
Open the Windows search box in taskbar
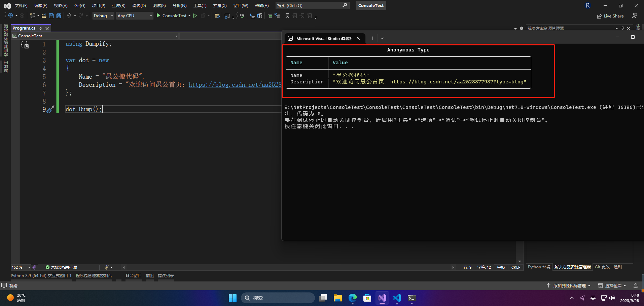tap(278, 298)
